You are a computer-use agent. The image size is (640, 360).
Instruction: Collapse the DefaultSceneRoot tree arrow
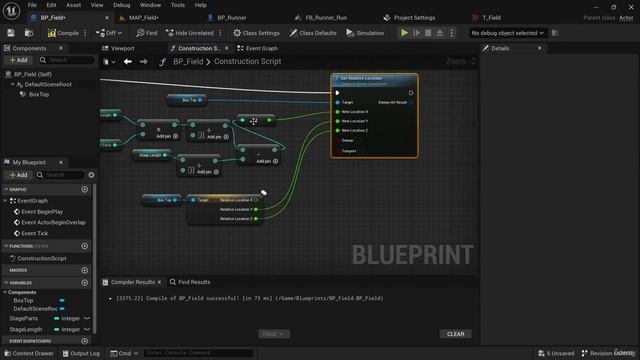pyautogui.click(x=13, y=84)
